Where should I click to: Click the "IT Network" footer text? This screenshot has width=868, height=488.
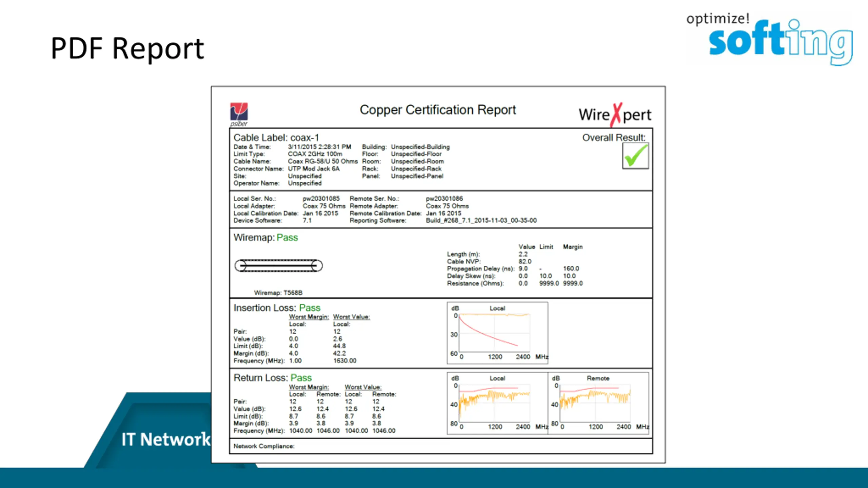[x=166, y=439]
